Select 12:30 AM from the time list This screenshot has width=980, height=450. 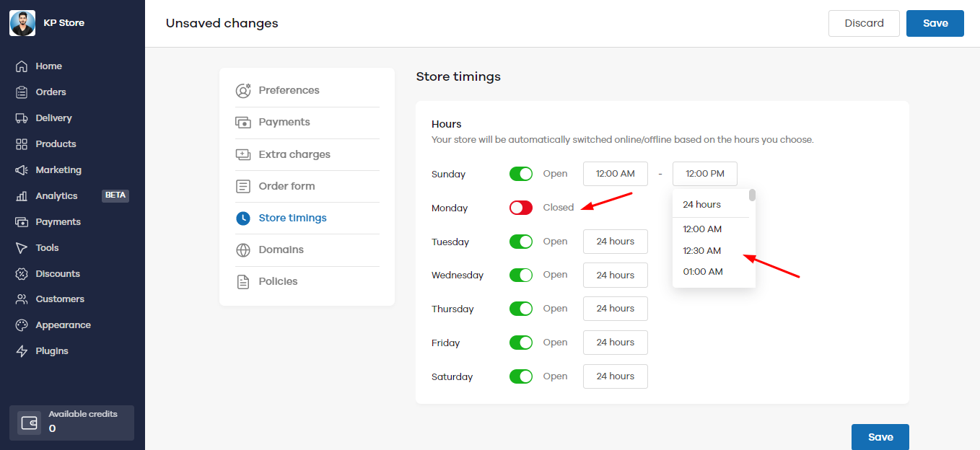pyautogui.click(x=702, y=251)
